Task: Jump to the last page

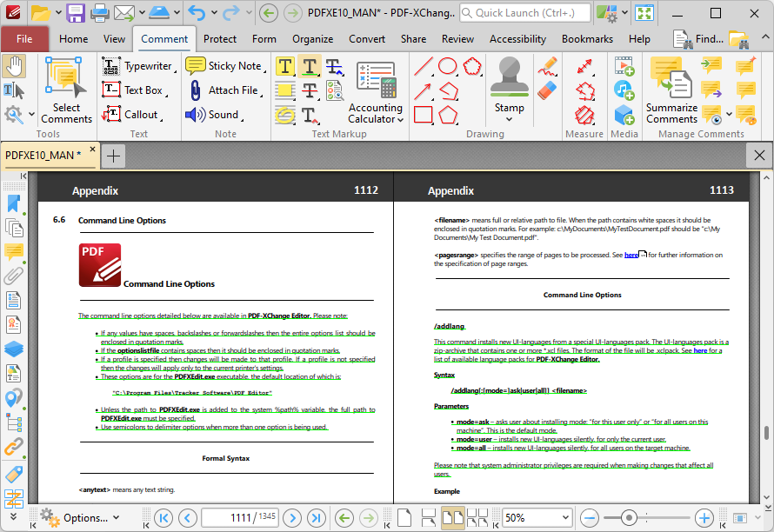Action: point(317,518)
